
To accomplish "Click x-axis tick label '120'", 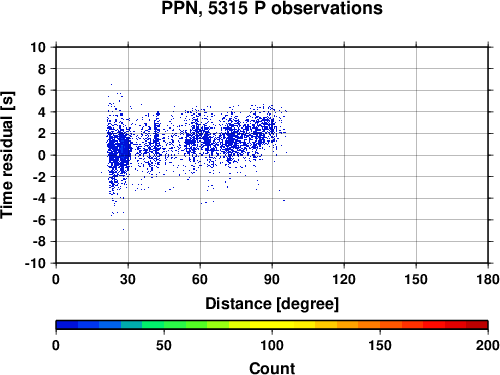I will [x=344, y=279].
